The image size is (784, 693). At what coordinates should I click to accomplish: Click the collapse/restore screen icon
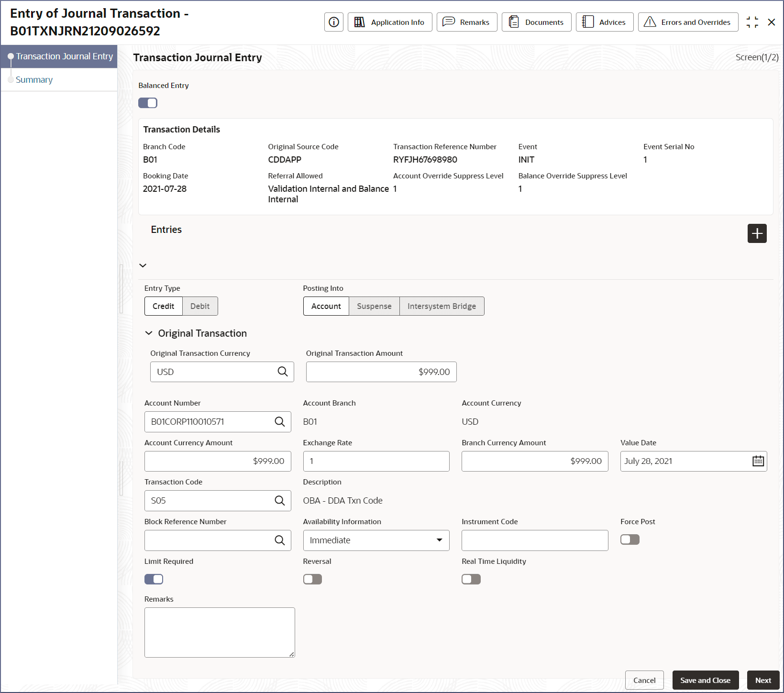point(752,22)
